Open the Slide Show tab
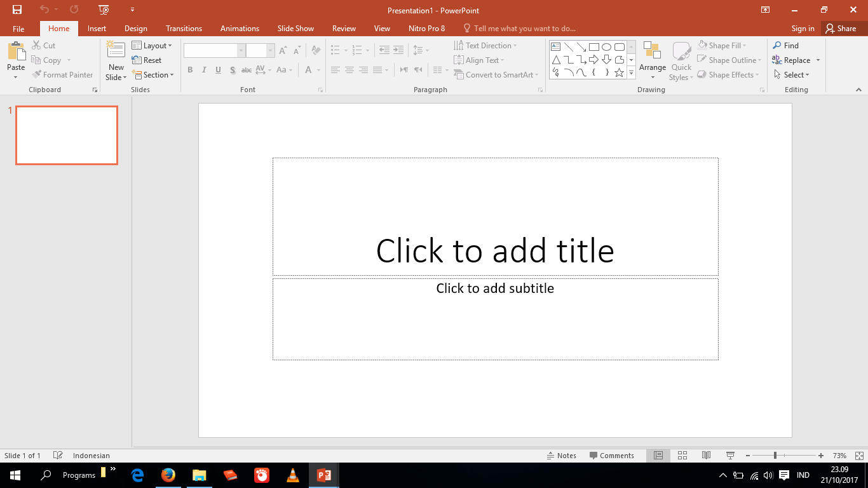 pyautogui.click(x=295, y=28)
